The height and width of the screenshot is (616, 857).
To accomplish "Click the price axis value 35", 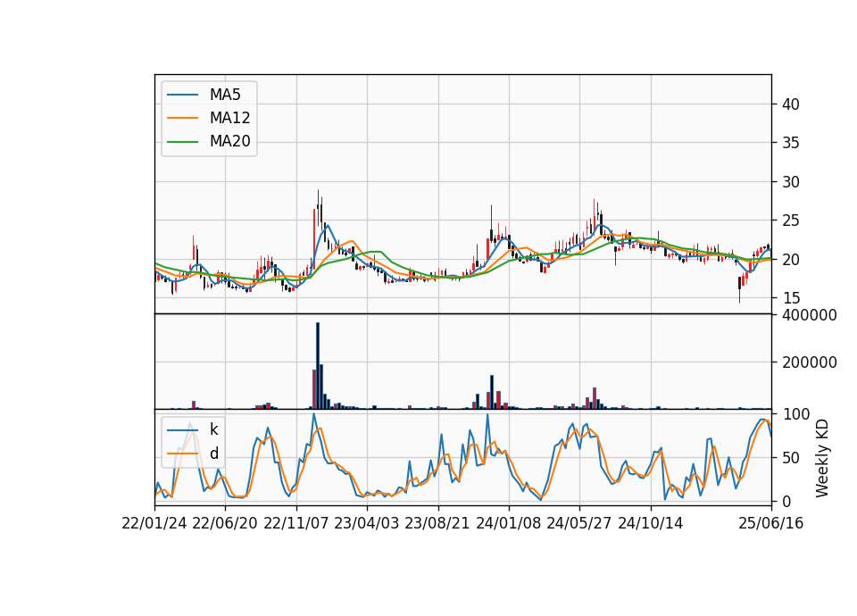I will pyautogui.click(x=790, y=143).
